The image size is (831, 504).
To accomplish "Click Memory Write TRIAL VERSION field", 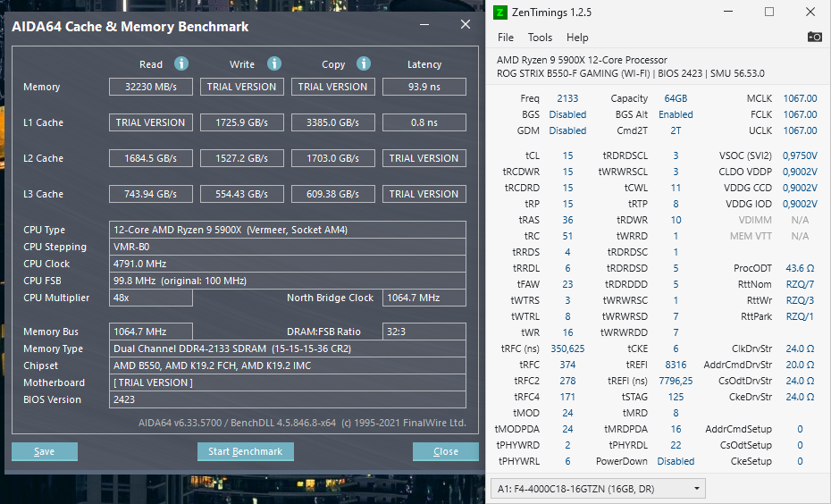I will tap(242, 87).
